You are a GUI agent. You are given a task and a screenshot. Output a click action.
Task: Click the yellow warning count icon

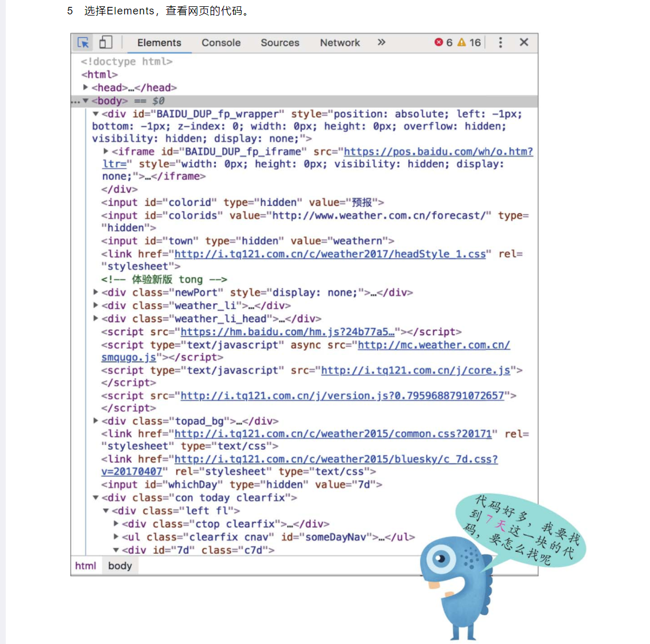(461, 42)
